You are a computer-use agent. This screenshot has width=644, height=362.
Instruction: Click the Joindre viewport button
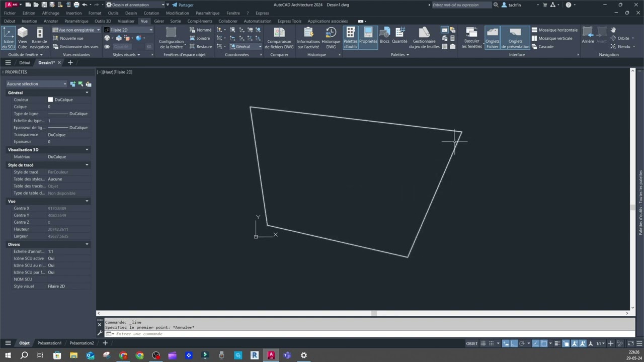click(200, 38)
